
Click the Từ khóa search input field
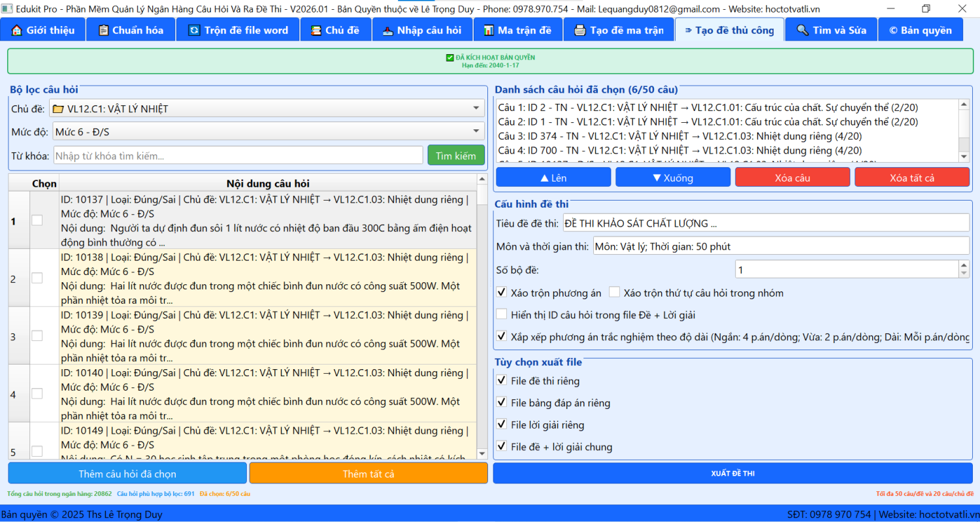click(238, 155)
